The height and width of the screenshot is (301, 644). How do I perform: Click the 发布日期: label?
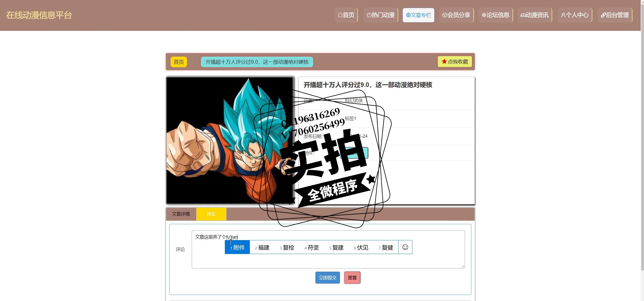click(313, 136)
